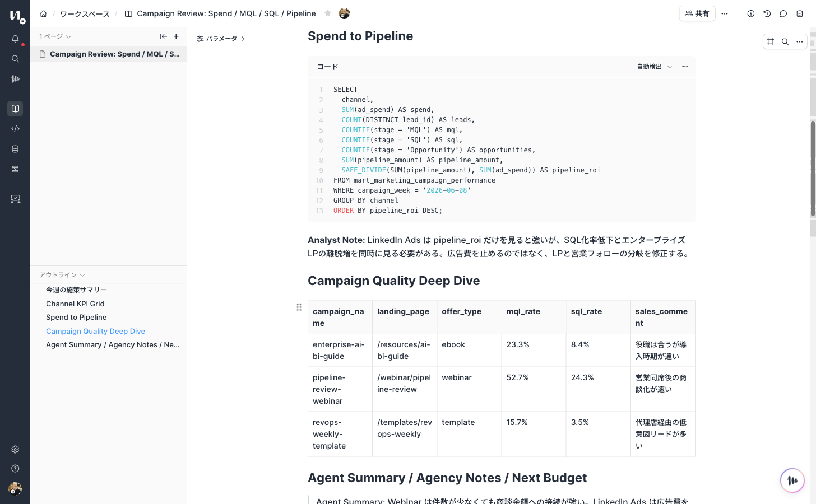This screenshot has height=504, width=816.
Task: Select the enterprise-ai-bi-guide cell
Action: point(340,350)
